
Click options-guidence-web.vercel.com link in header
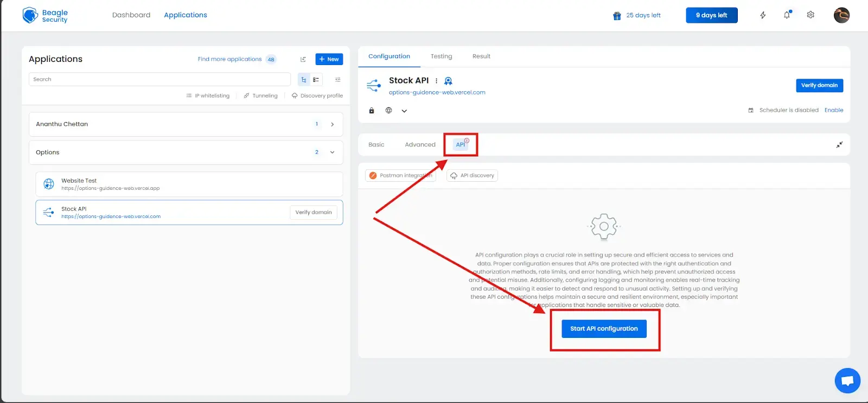(x=437, y=93)
